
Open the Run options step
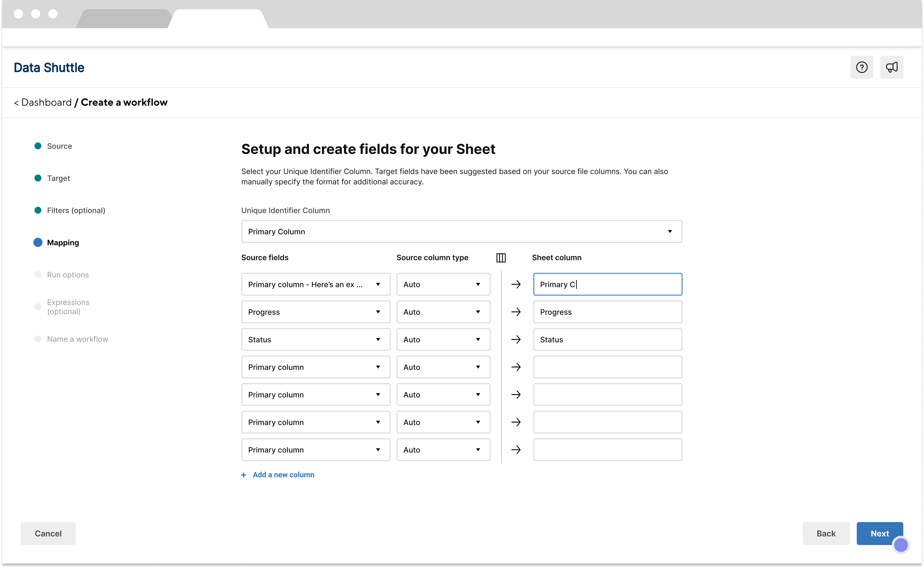pyautogui.click(x=68, y=275)
